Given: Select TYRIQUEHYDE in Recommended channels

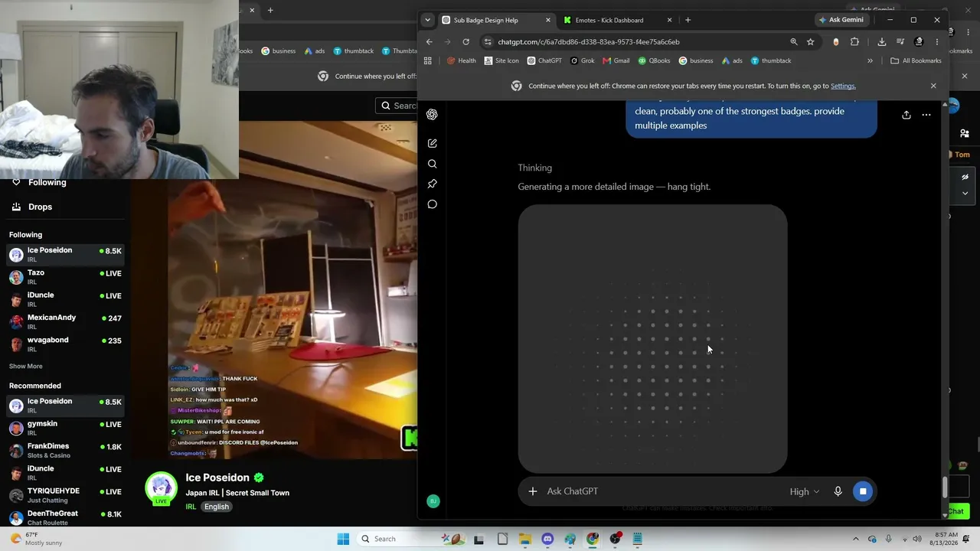Looking at the screenshot, I should point(66,495).
